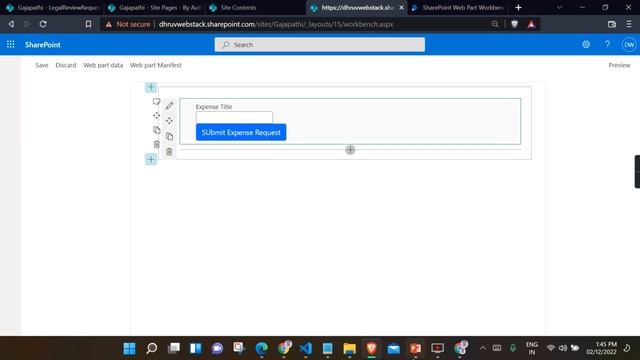Switch to Gajapathi LegalReviewRequest tab

point(52,7)
